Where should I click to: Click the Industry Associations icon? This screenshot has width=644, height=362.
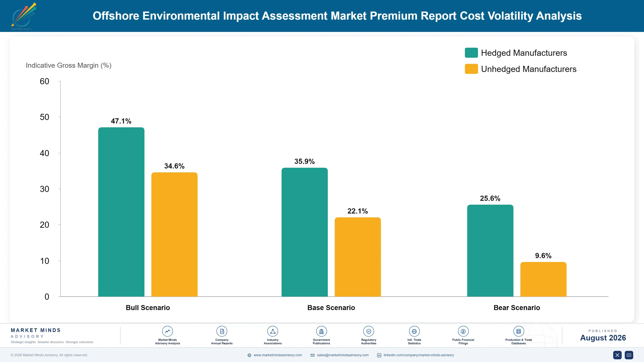[273, 331]
